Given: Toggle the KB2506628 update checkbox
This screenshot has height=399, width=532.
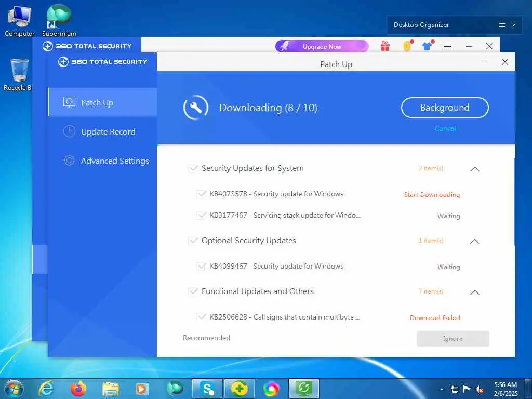Looking at the screenshot, I should 201,317.
